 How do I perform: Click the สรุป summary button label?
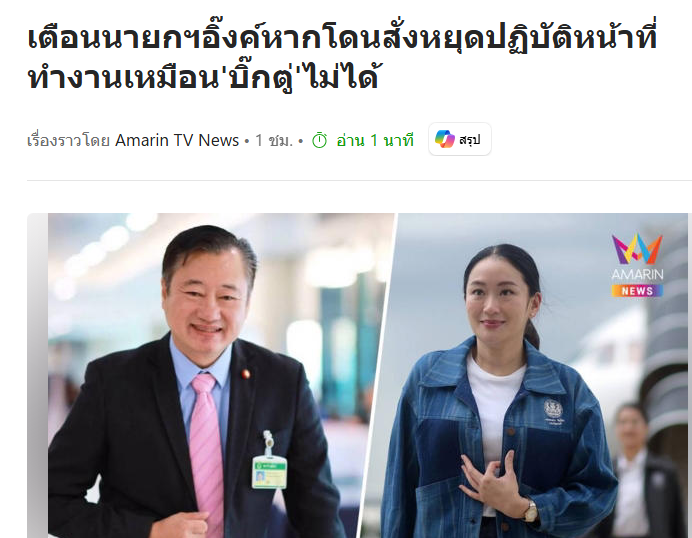click(470, 140)
